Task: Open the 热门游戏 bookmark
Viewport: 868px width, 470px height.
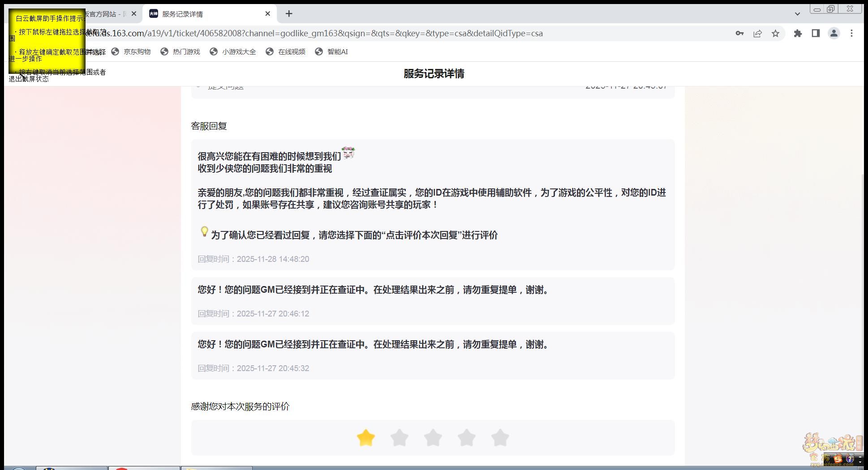Action: click(186, 52)
